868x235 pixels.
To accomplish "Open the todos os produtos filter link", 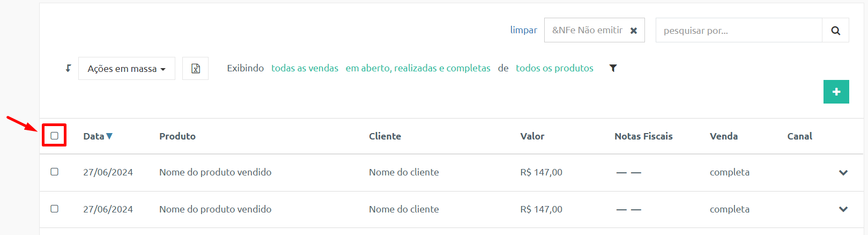I will 554,68.
